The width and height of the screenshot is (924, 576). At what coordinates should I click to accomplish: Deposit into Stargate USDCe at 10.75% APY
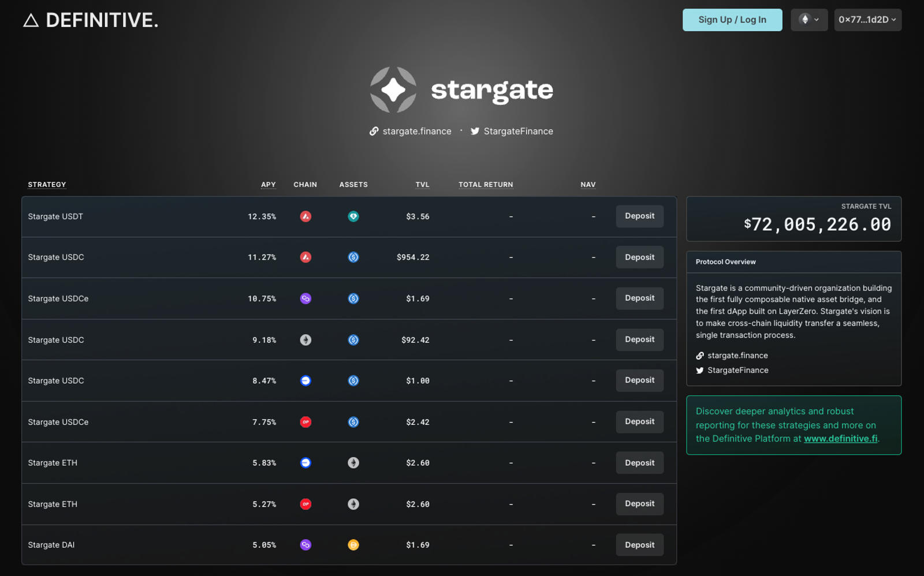tap(639, 298)
